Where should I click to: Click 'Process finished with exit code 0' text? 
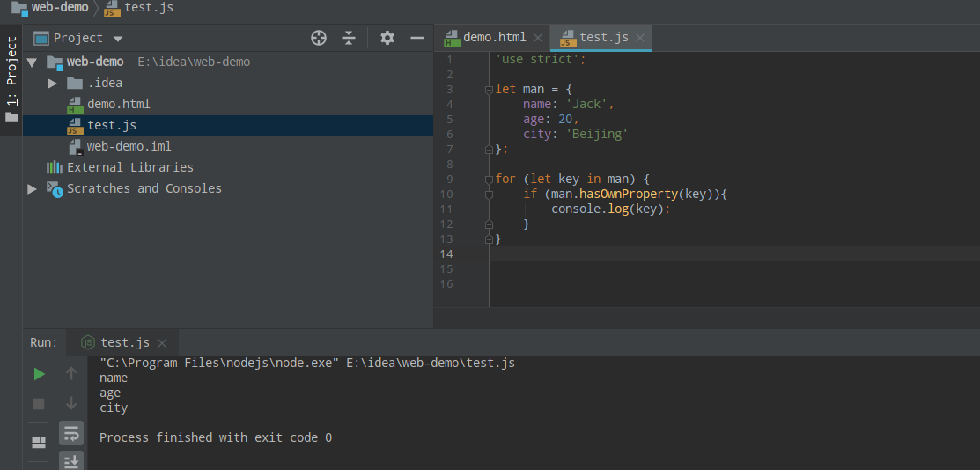pyautogui.click(x=216, y=437)
